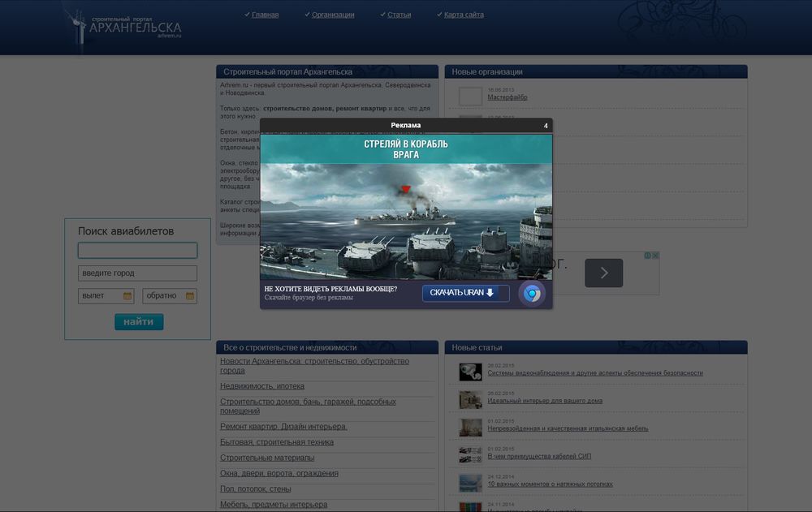This screenshot has width=812, height=512.
Task: Click the countdown number 4 in popup header
Action: (x=546, y=126)
